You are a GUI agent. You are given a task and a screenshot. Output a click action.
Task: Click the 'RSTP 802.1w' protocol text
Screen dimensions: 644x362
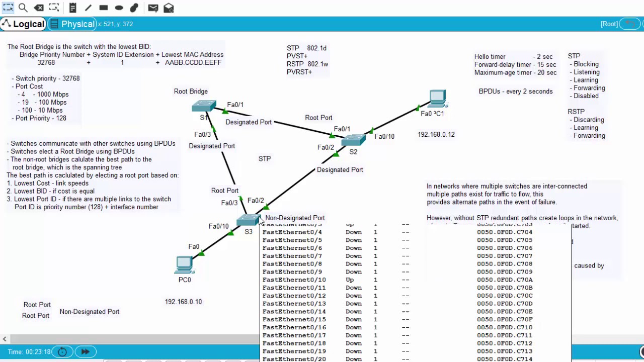[x=307, y=64]
